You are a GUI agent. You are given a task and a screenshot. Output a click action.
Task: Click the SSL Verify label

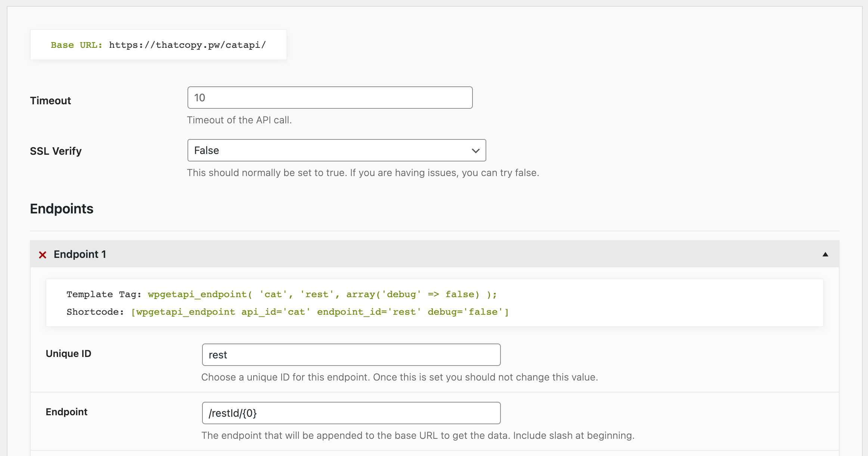[x=55, y=151]
